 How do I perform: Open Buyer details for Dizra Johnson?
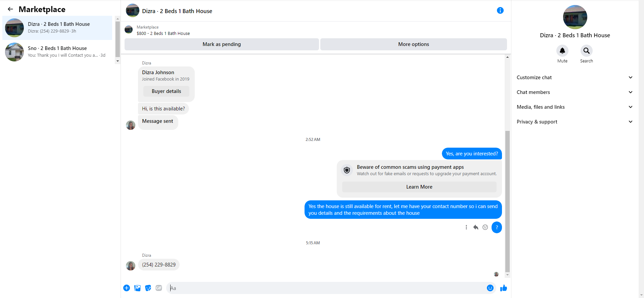166,91
